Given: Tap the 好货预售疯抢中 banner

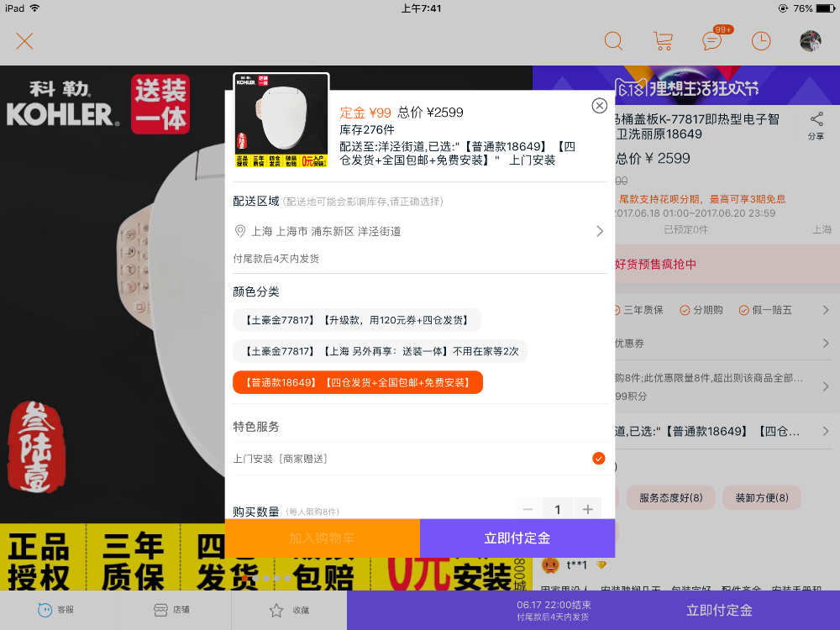Looking at the screenshot, I should 727,264.
